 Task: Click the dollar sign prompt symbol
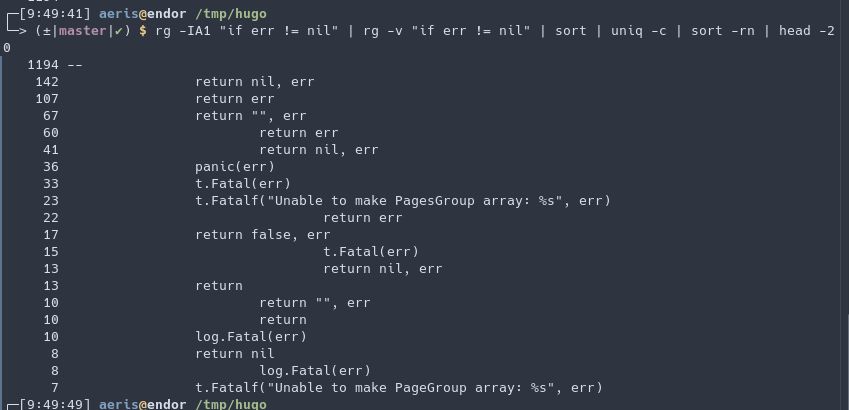[x=143, y=31]
